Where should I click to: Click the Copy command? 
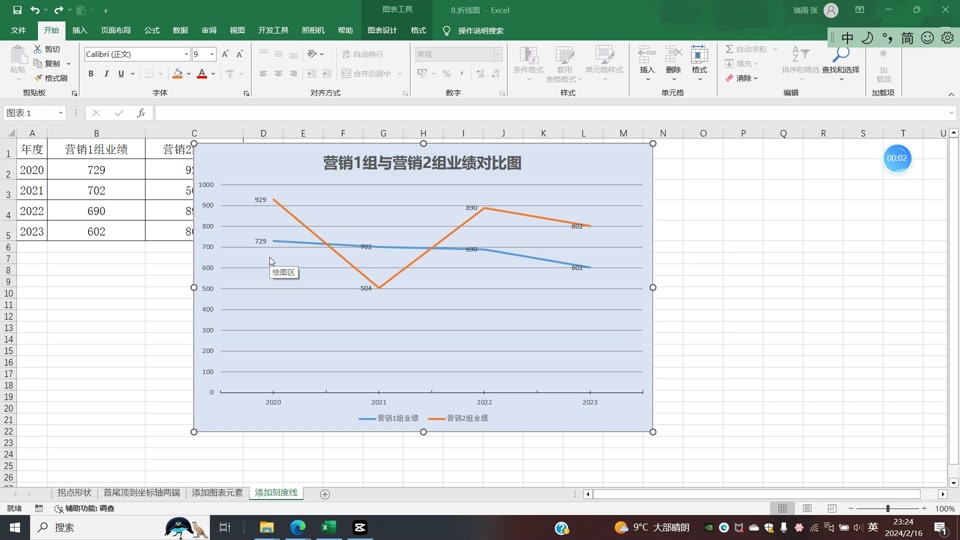[48, 63]
